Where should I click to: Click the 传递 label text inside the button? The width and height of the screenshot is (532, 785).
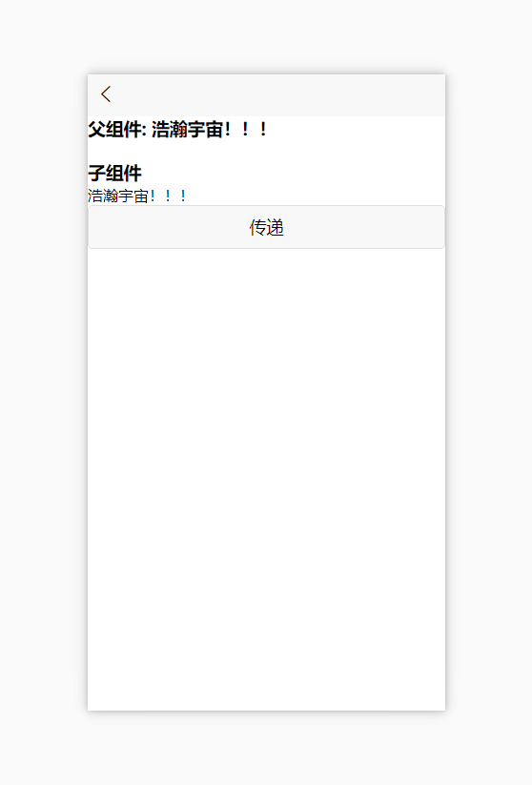point(266,227)
